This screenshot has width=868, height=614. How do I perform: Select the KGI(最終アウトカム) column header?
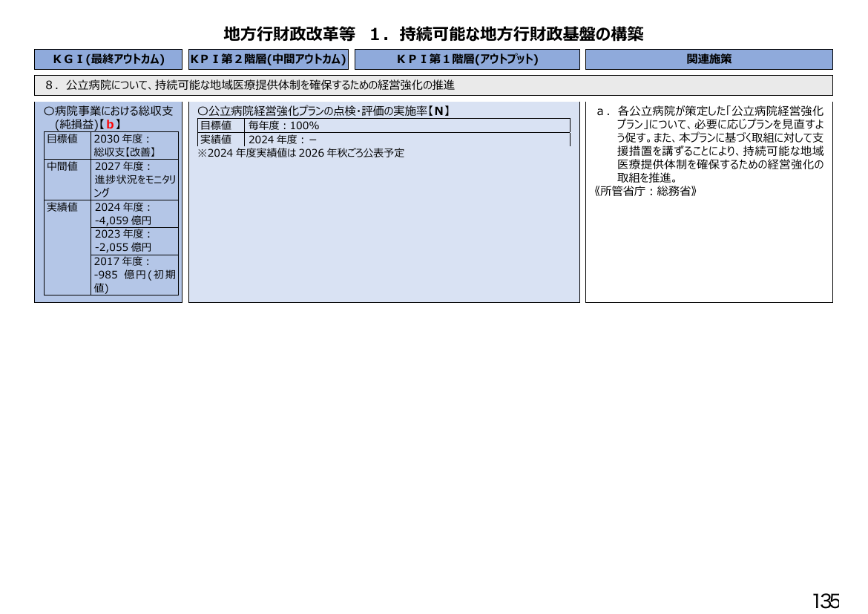point(108,59)
